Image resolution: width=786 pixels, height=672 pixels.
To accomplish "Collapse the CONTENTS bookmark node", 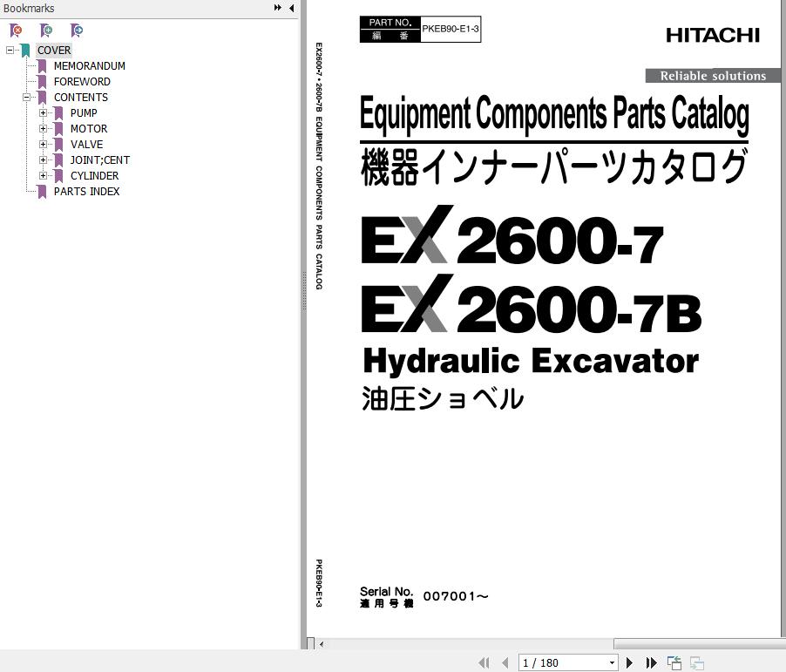I will click(26, 98).
